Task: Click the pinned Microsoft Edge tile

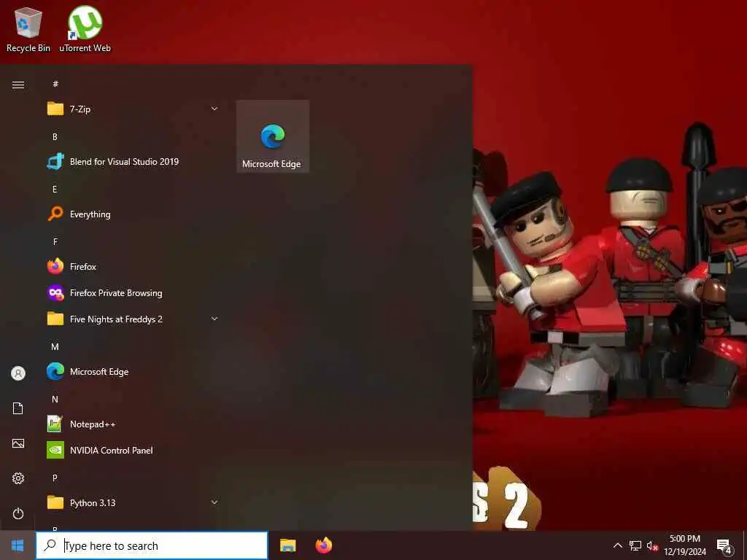Action: 273,136
